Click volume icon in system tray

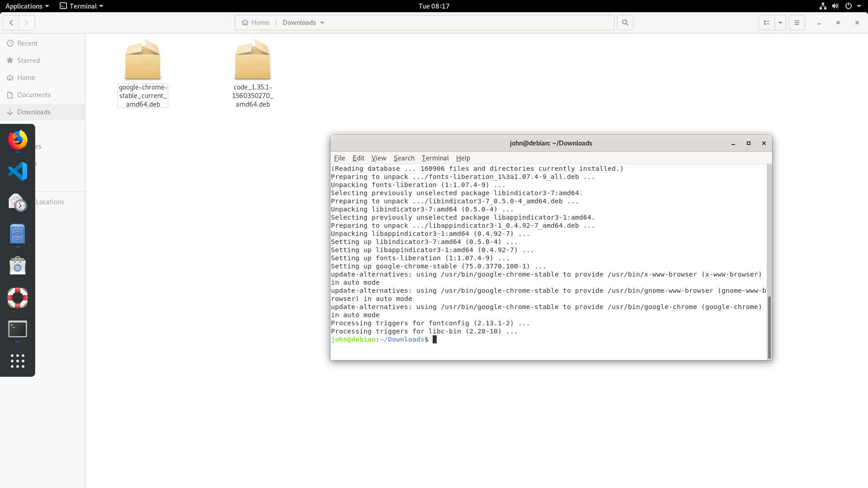click(x=835, y=6)
